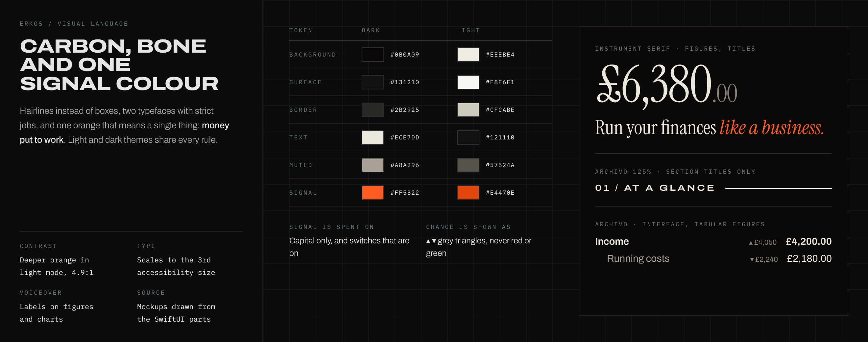Click the BACKGROUND token label

(313, 55)
